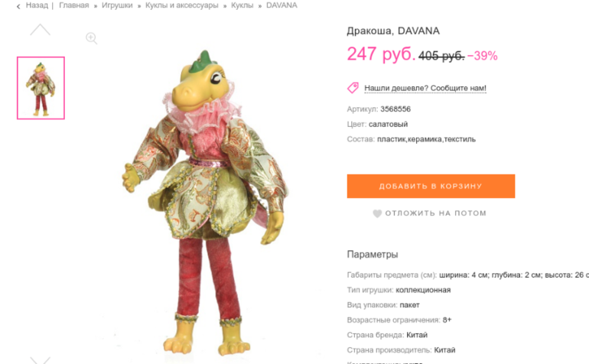Select the Дракоша doll thumbnail
This screenshot has width=589, height=364.
[x=41, y=88]
